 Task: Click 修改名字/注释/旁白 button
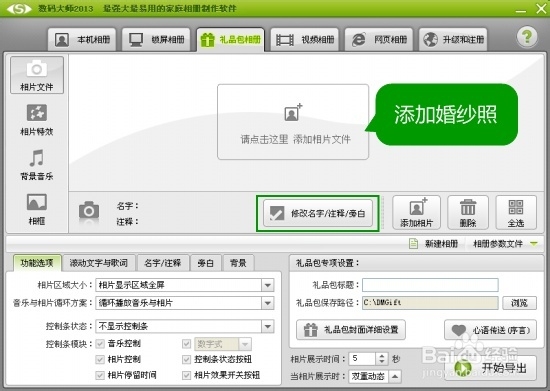(318, 213)
